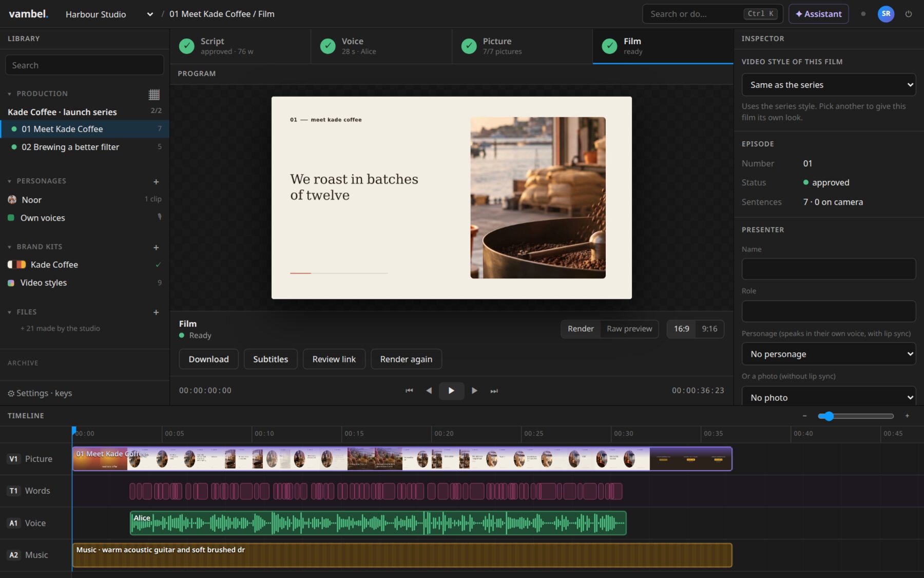924x578 pixels.
Task: Open the video style dropdown
Action: coord(829,85)
